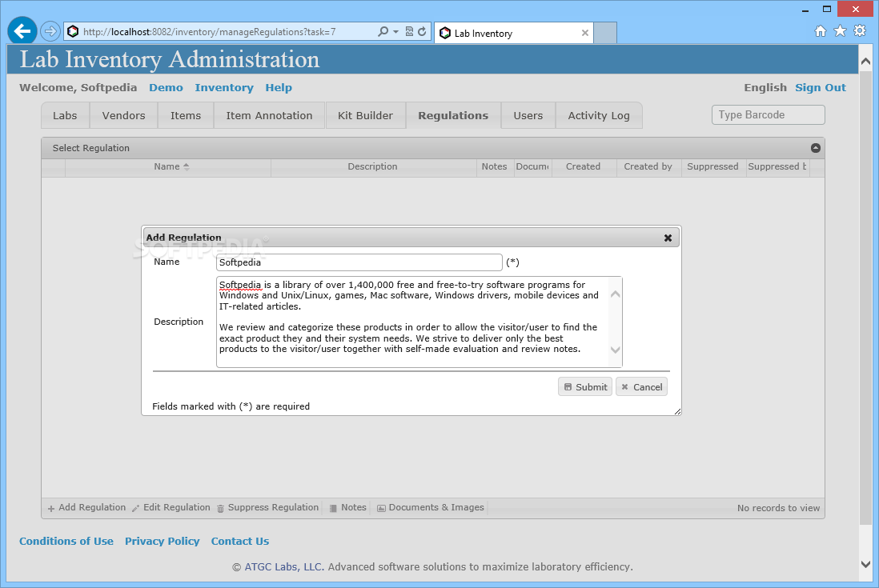879x588 pixels.
Task: Click the browser forward arrow
Action: click(50, 31)
